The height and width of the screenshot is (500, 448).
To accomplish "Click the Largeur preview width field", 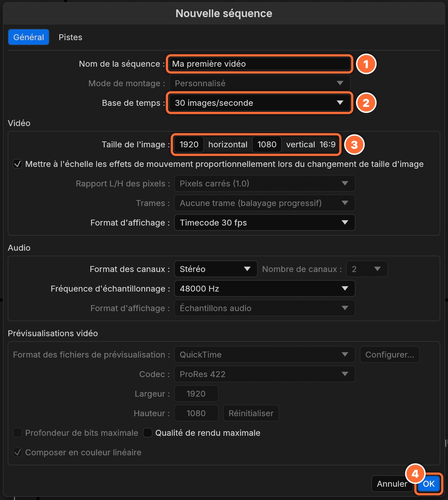I will coord(196,394).
